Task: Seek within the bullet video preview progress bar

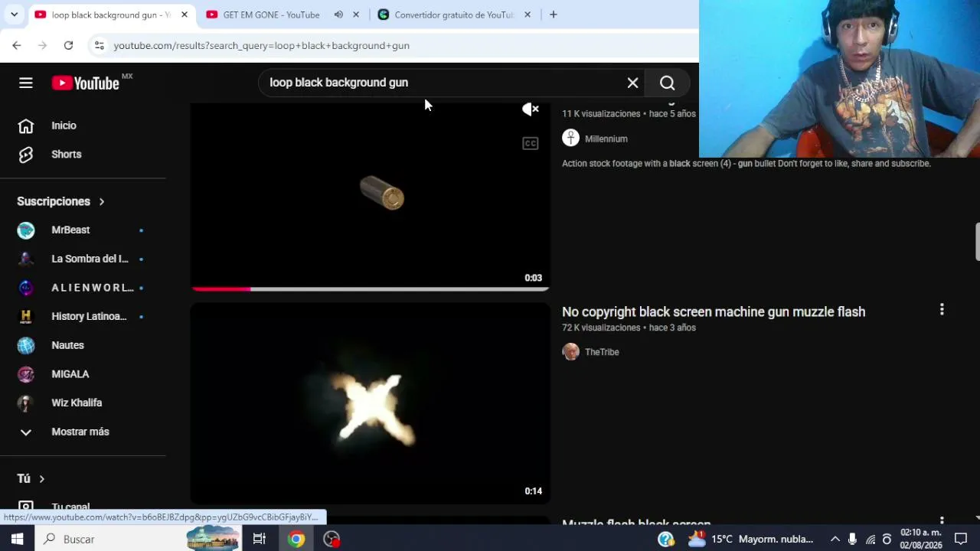Action: 371,289
